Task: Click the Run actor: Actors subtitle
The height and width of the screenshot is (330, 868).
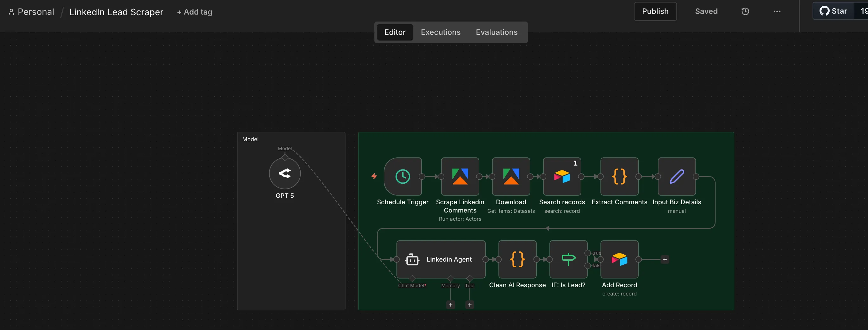Action: click(x=460, y=219)
